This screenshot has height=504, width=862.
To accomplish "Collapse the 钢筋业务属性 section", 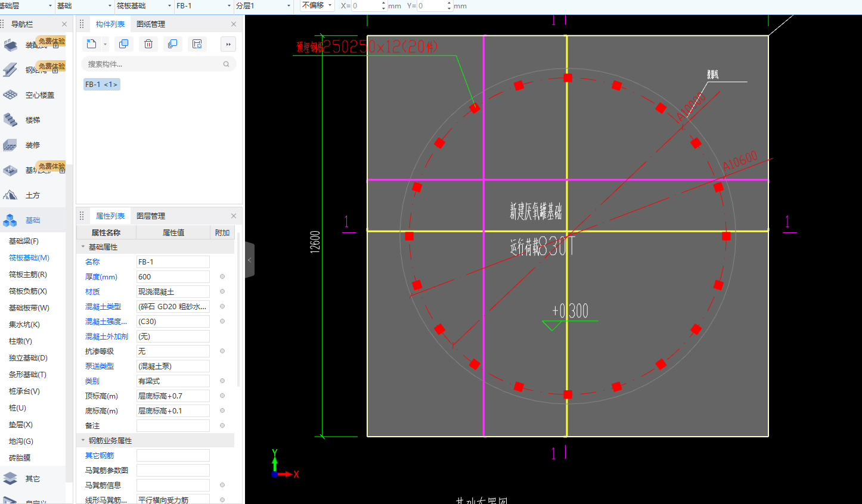I will coord(83,440).
